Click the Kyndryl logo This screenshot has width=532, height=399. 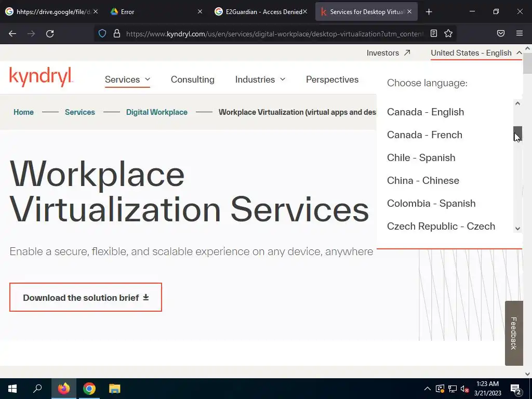pos(41,77)
